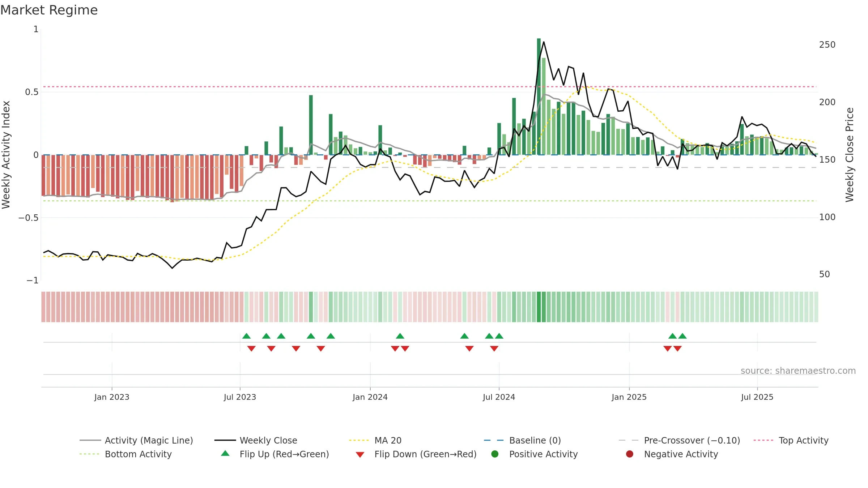The height and width of the screenshot is (488, 868).
Task: Click the MA 20 yellow dotted legend marker
Action: 359,440
